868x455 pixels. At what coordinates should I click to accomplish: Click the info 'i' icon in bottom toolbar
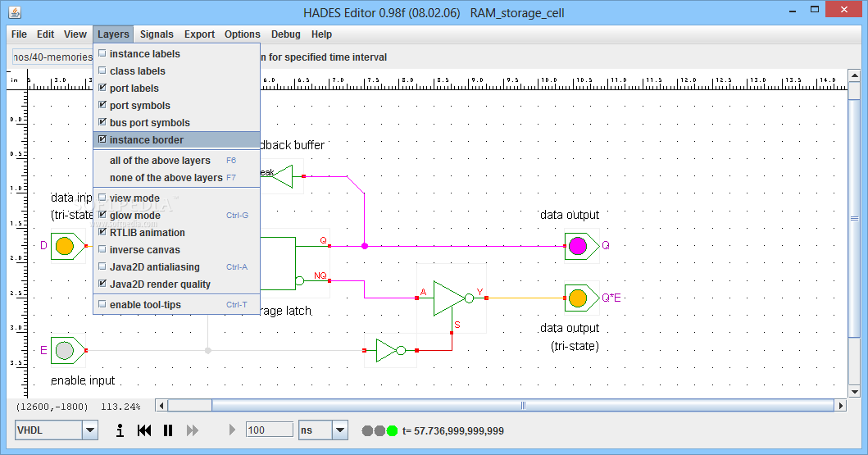pos(120,430)
